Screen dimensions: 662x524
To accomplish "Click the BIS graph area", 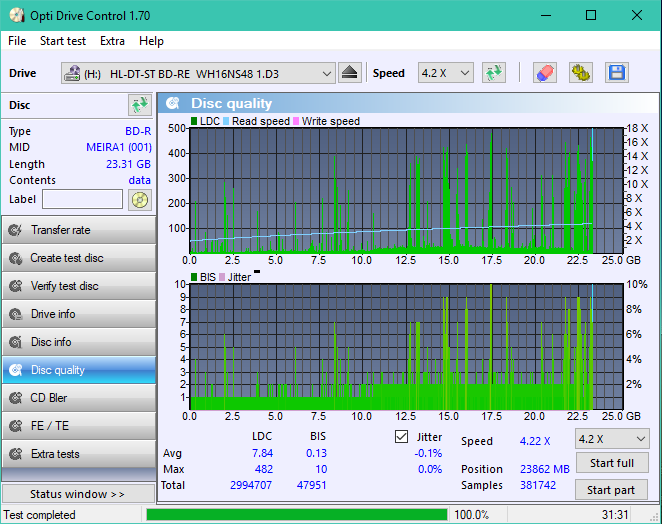I will [x=407, y=347].
